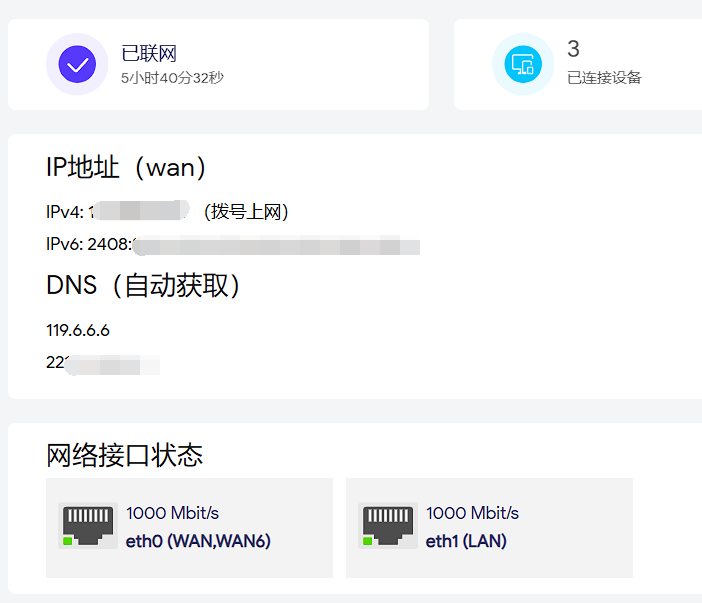Click the eth0 1000 Mbit/s speed text
This screenshot has height=603, width=702.
coord(172,513)
